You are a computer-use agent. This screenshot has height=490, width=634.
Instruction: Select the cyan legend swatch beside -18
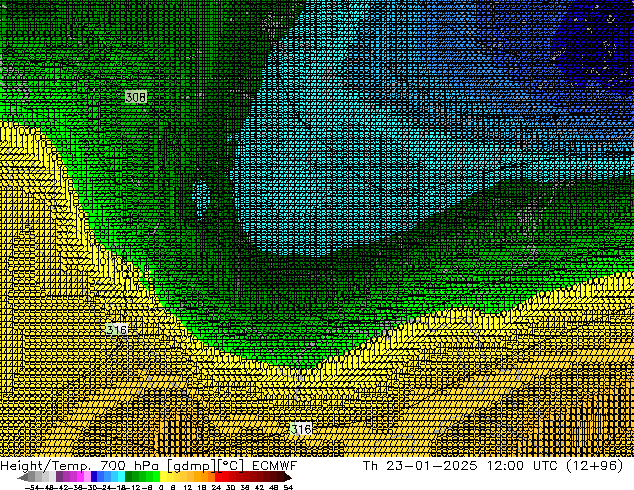121,477
